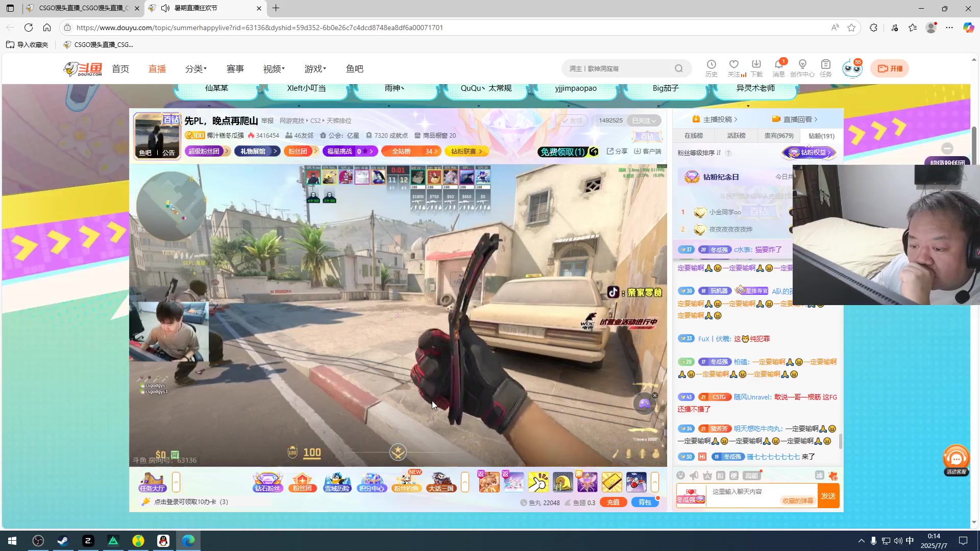Open the 大话三国 game icon

pyautogui.click(x=441, y=482)
